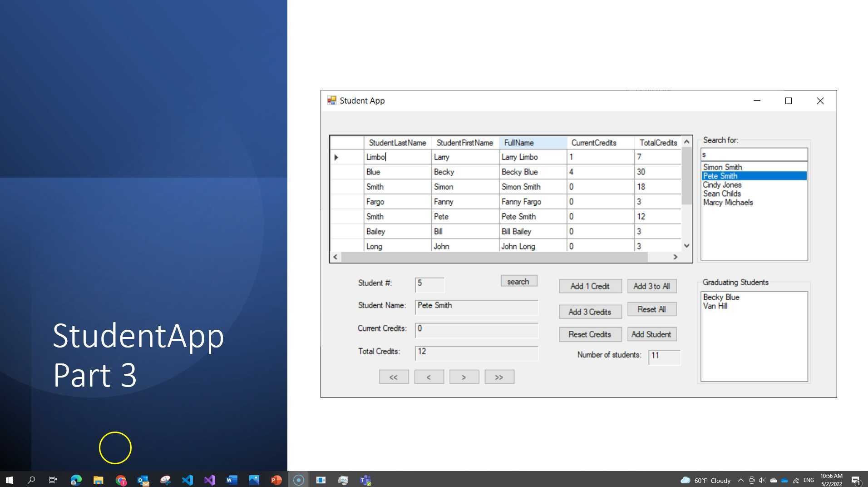
Task: Click the Windows Start button
Action: click(10, 480)
